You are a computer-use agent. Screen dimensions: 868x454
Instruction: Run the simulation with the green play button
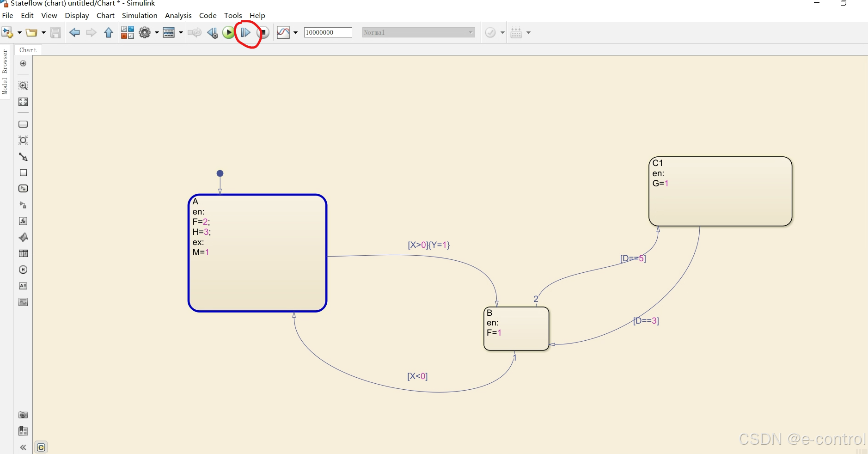click(x=228, y=32)
